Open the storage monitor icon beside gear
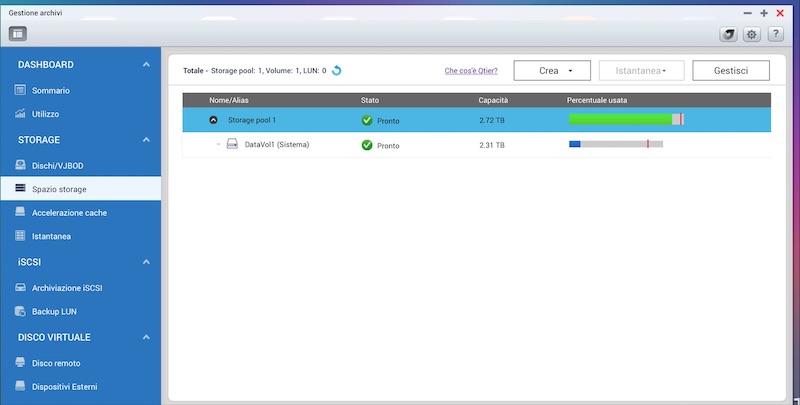Viewport: 800px width, 405px height. [x=729, y=34]
